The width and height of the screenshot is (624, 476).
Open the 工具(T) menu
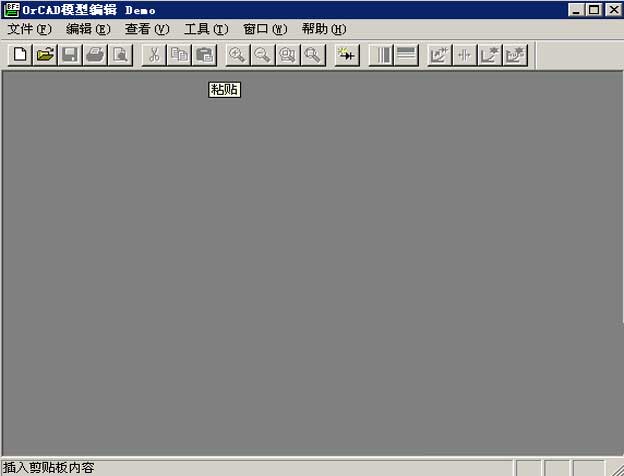(206, 29)
